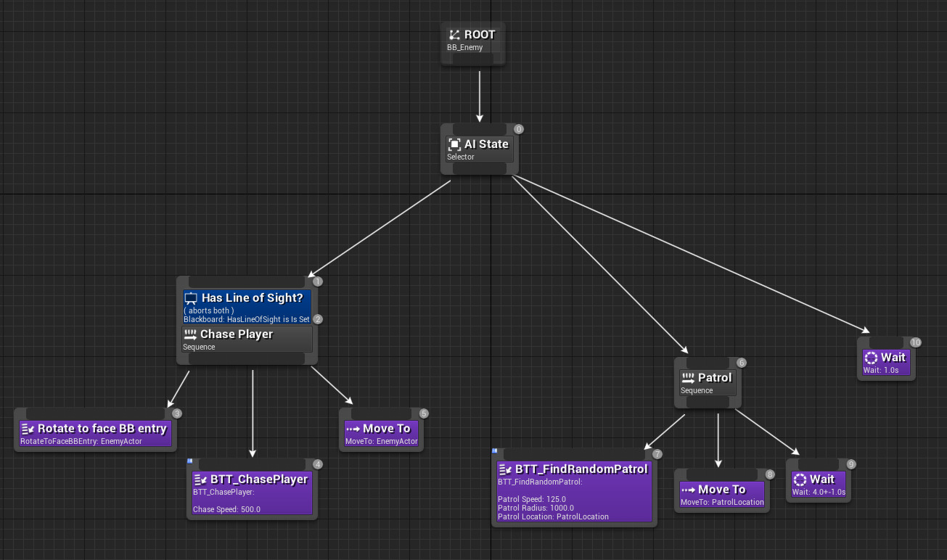Select the Move To PatrolLocation node
This screenshot has width=947, height=560.
722,493
